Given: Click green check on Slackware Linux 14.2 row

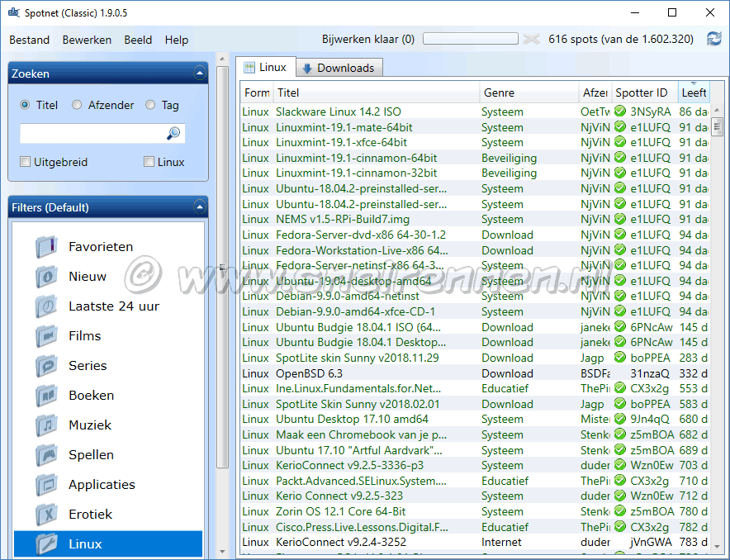Looking at the screenshot, I should [x=619, y=112].
